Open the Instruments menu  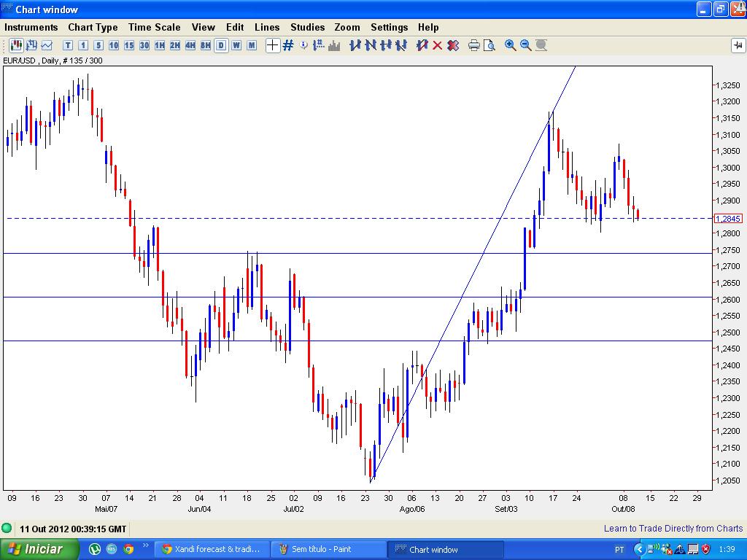[31, 27]
